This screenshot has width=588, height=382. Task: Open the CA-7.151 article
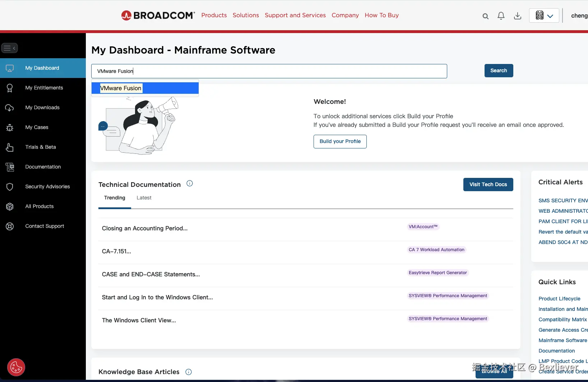(x=116, y=251)
